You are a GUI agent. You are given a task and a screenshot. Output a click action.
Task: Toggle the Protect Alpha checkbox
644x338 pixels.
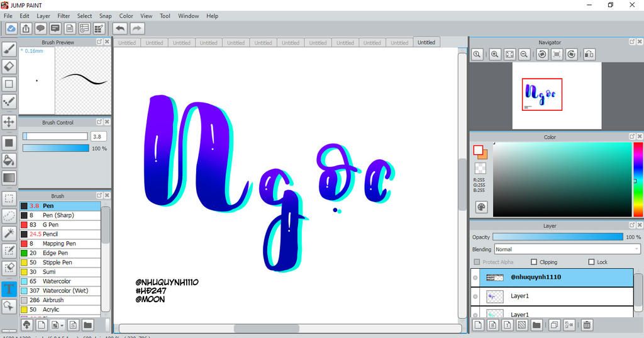(x=477, y=262)
